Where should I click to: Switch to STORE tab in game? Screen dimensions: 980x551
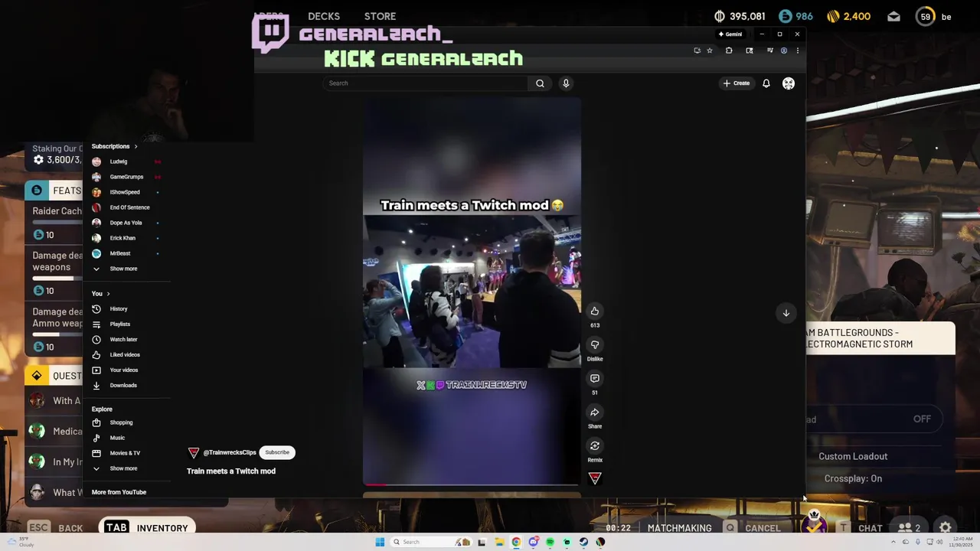pyautogui.click(x=380, y=16)
